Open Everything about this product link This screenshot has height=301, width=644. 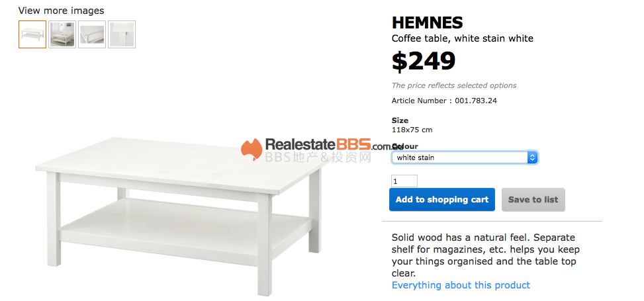coord(461,285)
